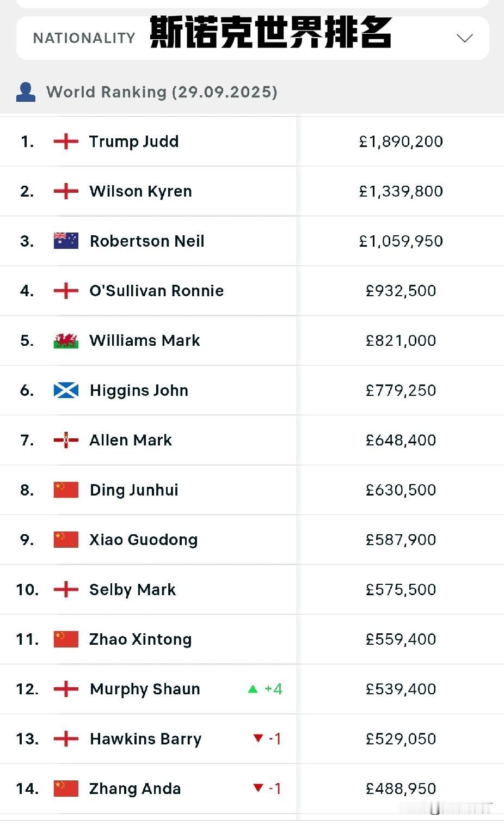Viewport: 504px width, 825px height.
Task: Click England flag beside Trump Judd
Action: pyautogui.click(x=66, y=142)
